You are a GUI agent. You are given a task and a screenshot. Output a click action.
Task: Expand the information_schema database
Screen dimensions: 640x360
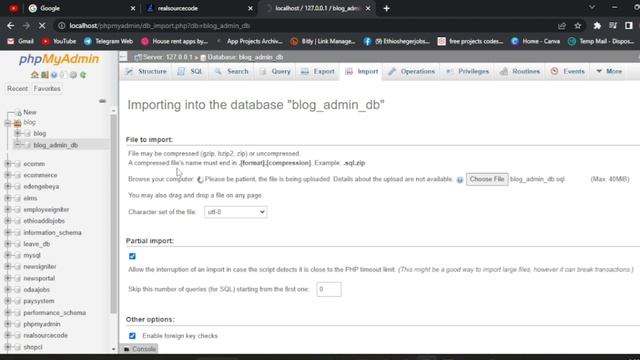(x=8, y=233)
